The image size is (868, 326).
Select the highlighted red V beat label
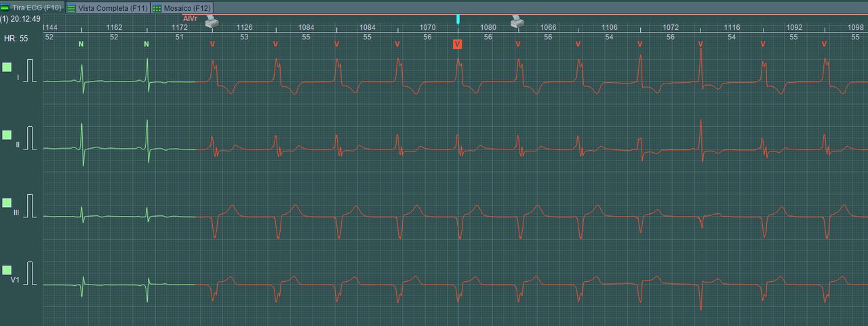coord(458,44)
